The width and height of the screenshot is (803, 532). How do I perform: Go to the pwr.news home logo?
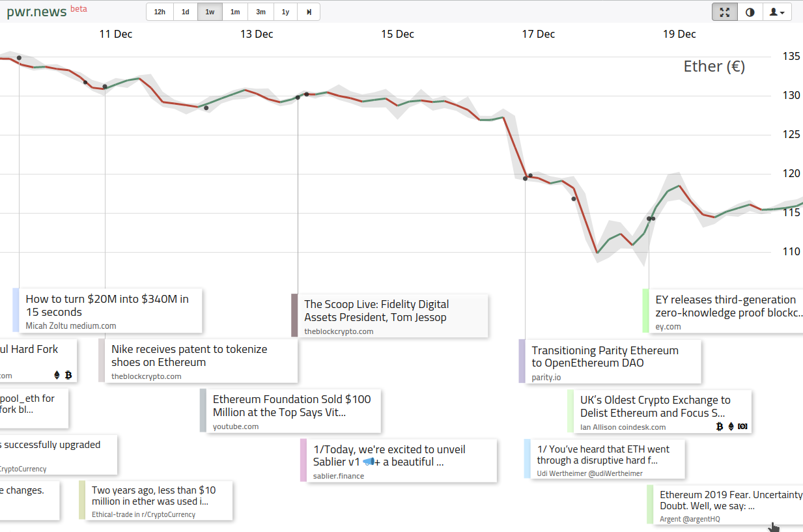click(36, 12)
